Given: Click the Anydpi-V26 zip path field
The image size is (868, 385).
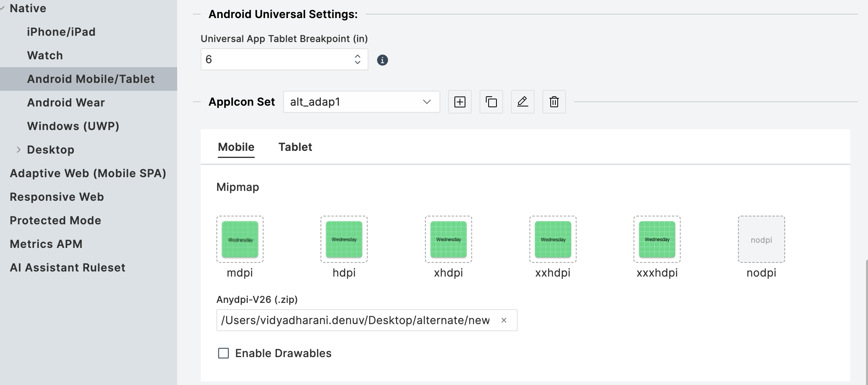Looking at the screenshot, I should point(355,320).
